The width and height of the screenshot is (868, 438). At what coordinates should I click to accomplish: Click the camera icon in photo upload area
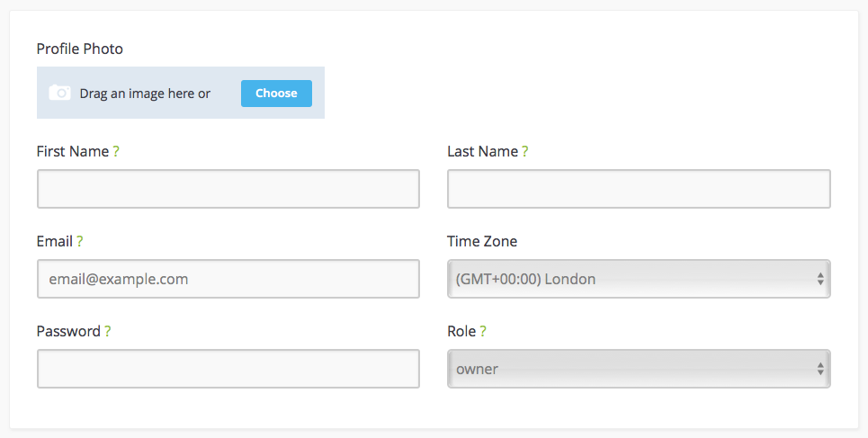59,93
